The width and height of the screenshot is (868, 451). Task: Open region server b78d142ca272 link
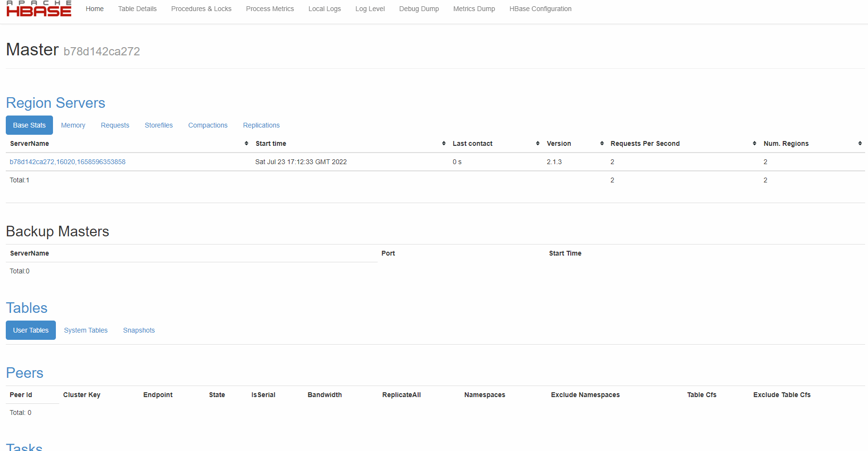point(67,162)
